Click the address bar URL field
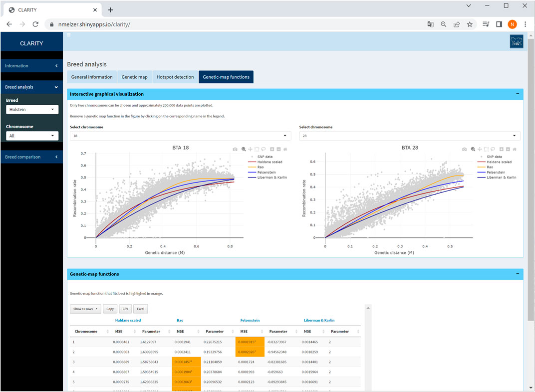Screen dimensions: 535x392 click(x=236, y=24)
